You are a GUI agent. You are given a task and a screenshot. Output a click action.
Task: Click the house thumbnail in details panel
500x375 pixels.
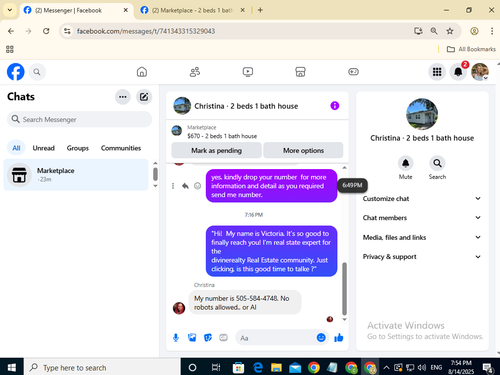click(422, 114)
